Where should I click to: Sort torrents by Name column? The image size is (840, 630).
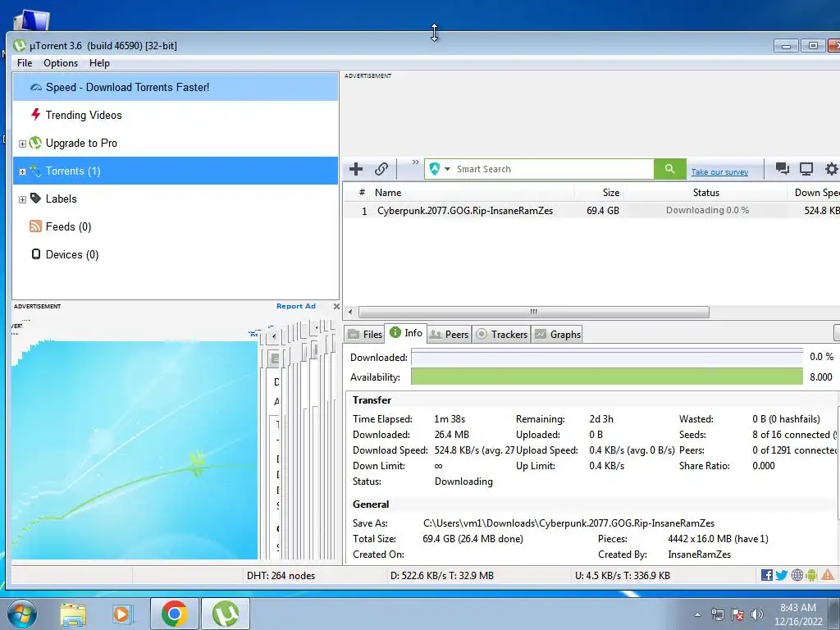pos(473,193)
